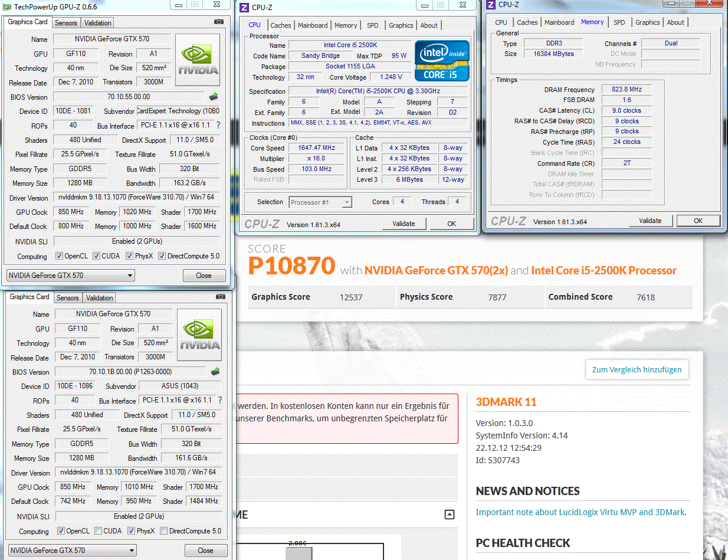Switch to Sensors tab in top GPU-Z
The height and width of the screenshot is (560, 728).
click(65, 23)
